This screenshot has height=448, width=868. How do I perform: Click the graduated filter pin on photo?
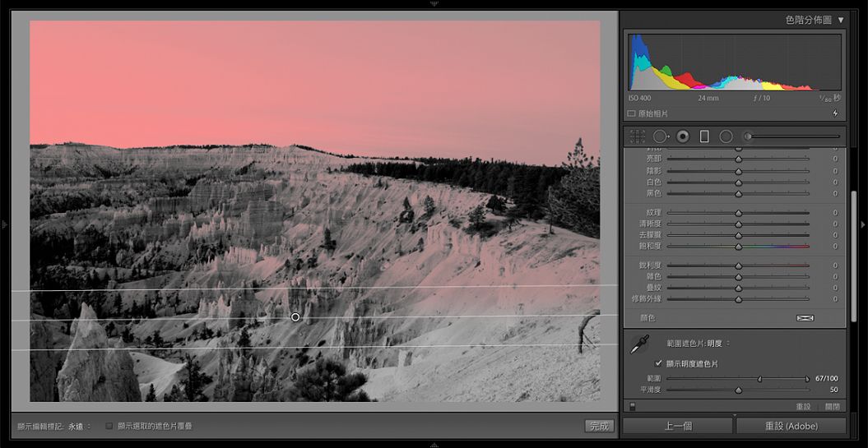(295, 317)
